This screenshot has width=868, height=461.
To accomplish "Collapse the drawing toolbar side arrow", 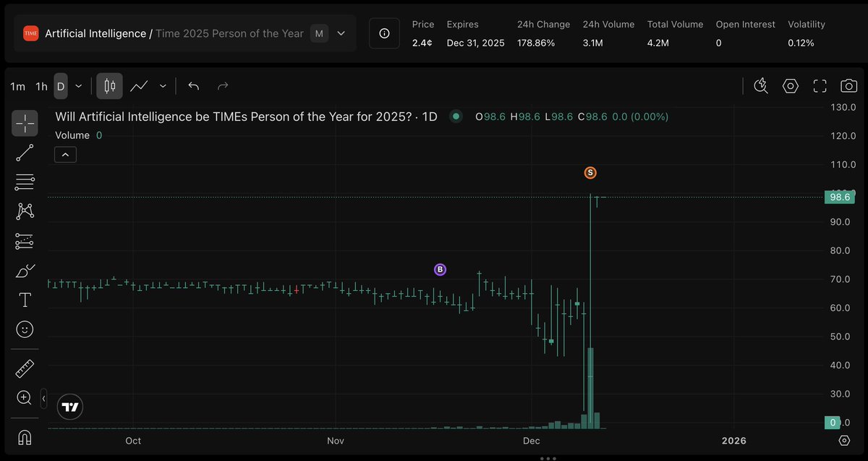I will click(x=43, y=398).
